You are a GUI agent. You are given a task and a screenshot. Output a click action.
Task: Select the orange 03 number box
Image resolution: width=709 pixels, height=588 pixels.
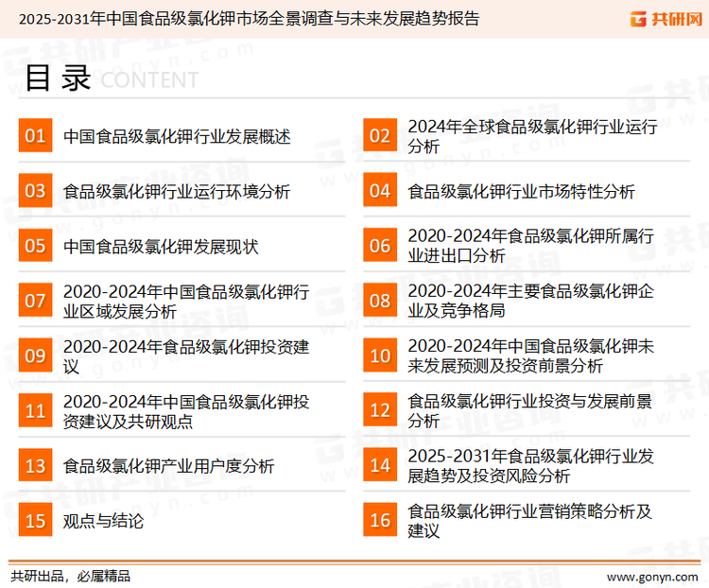click(x=35, y=190)
